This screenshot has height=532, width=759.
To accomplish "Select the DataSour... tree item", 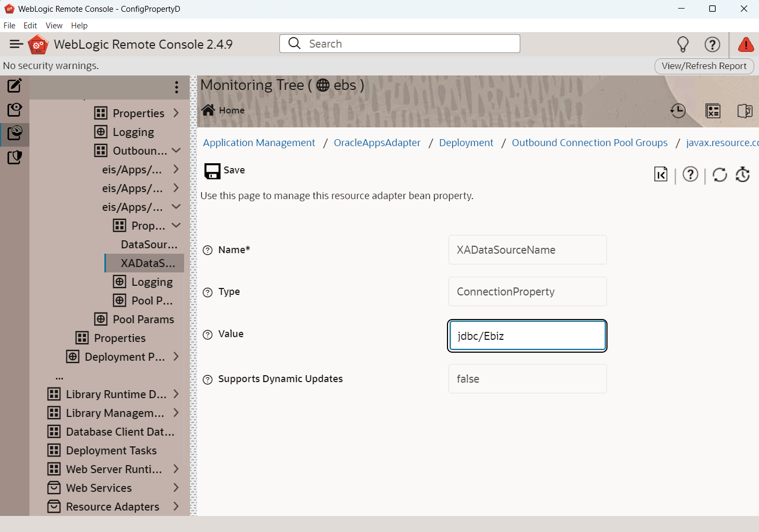I will (x=149, y=245).
